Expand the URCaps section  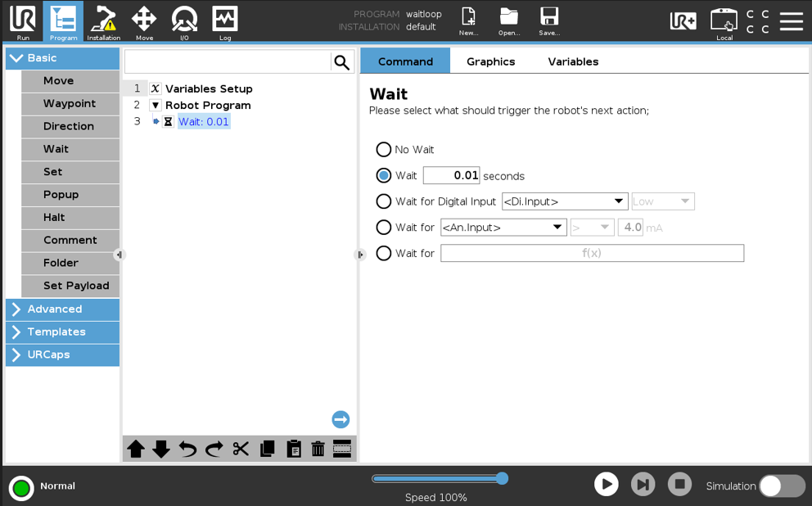pyautogui.click(x=63, y=355)
